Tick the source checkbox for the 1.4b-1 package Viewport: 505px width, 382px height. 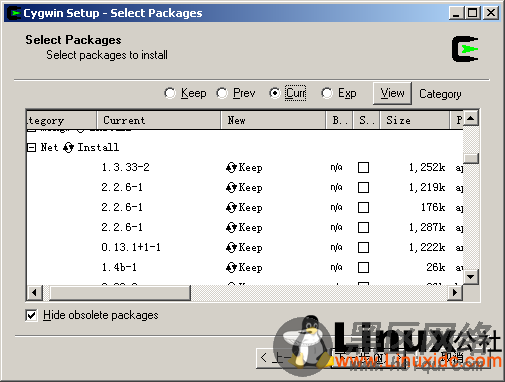coord(363,267)
